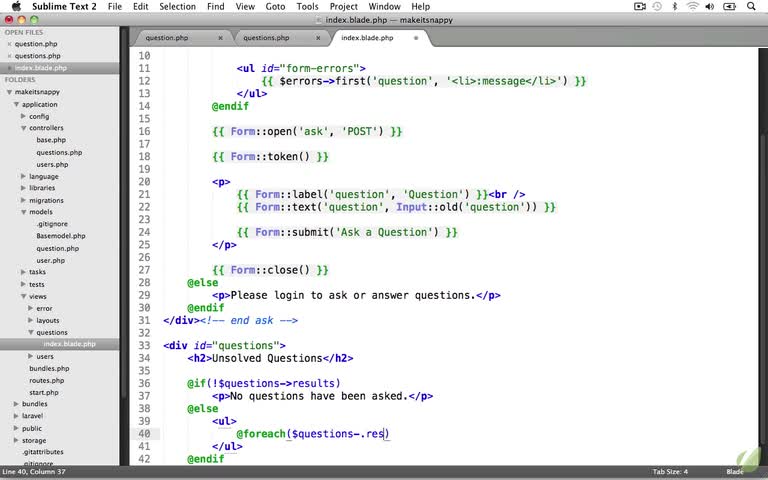Open the Edit menu
This screenshot has width=768, height=480.
click(141, 6)
